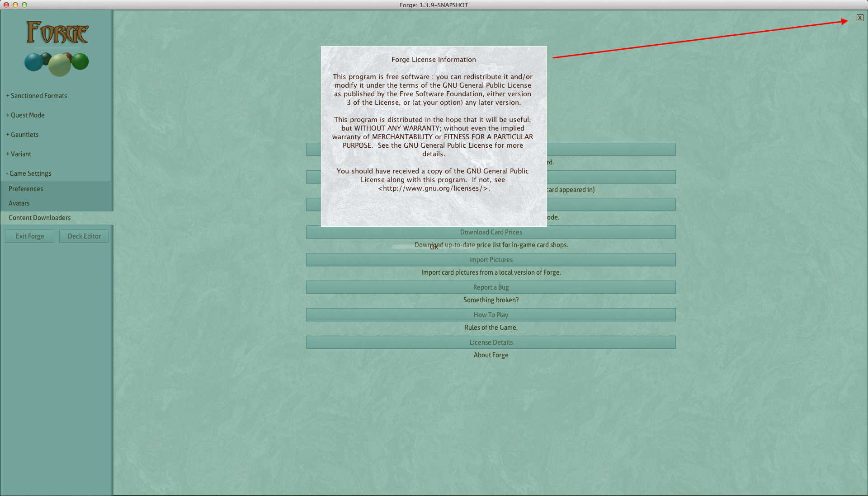Expand the Sanctioned Formats menu group

point(38,96)
